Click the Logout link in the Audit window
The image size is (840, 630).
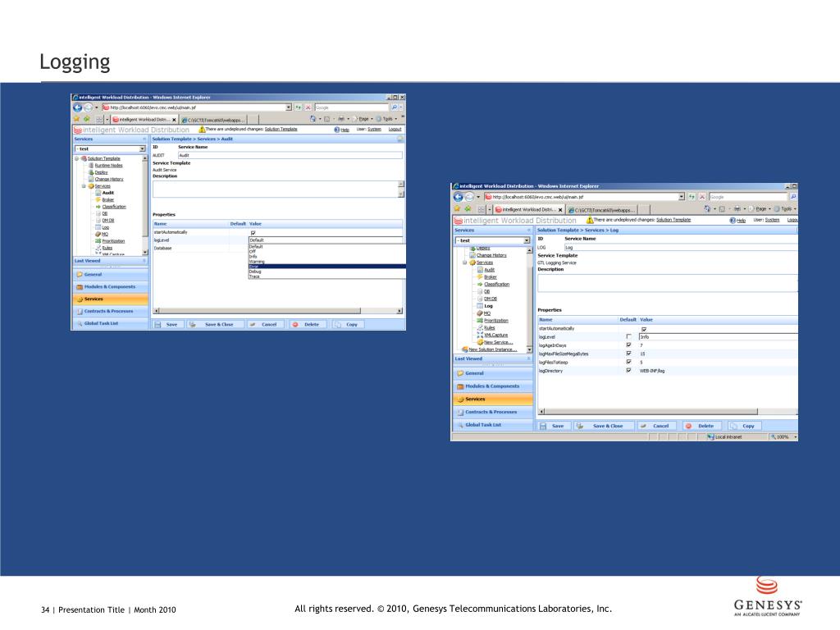395,129
